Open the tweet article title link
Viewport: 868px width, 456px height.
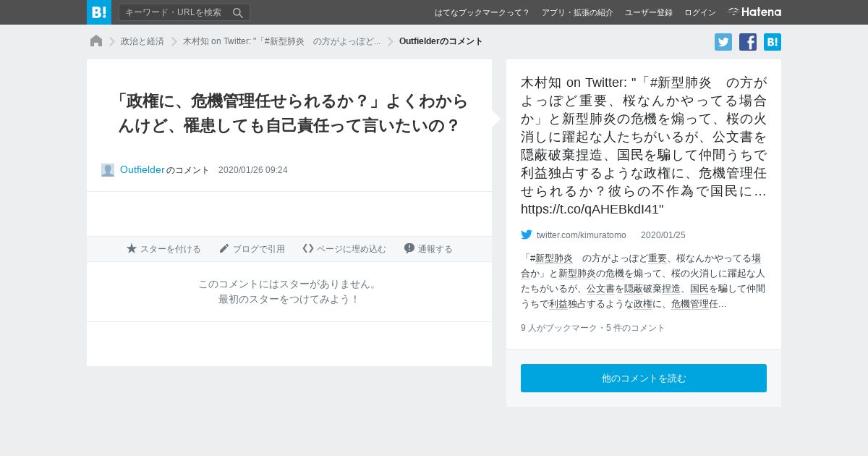point(644,145)
